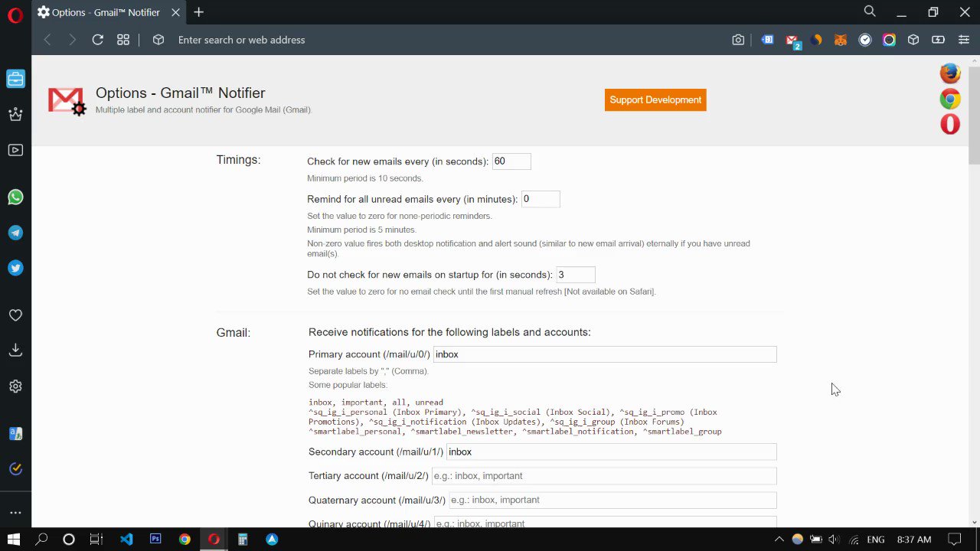Image resolution: width=980 pixels, height=551 pixels.
Task: Click the Primary account labels field
Action: point(605,354)
